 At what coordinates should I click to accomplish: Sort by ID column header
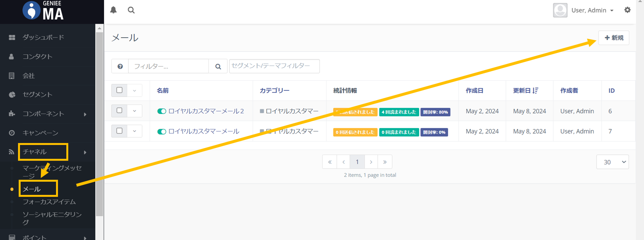(x=611, y=91)
